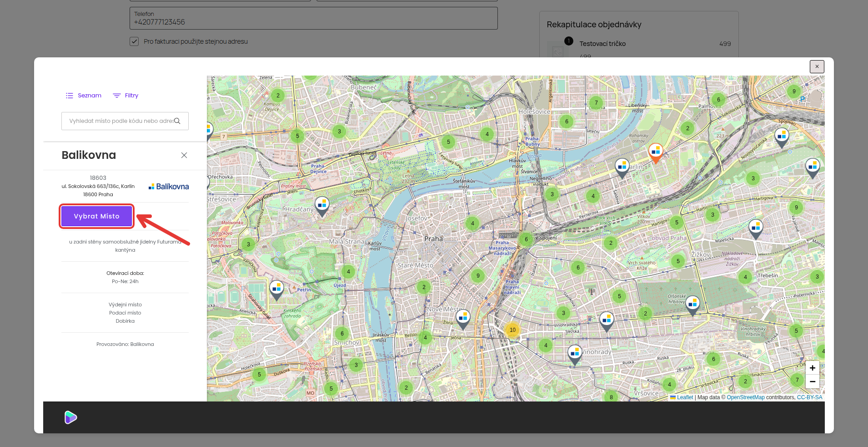Zoom in on the map
868x447 pixels.
click(x=812, y=368)
